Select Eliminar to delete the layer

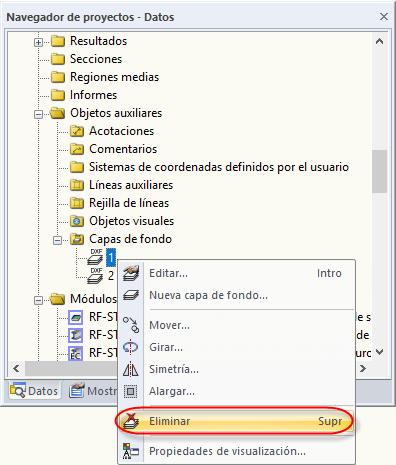(x=236, y=421)
